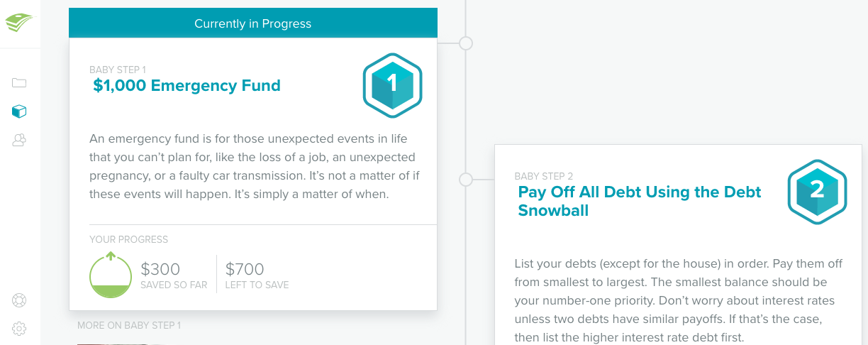This screenshot has height=345, width=868.
Task: Open the budget folder icon in sidebar
Action: (x=19, y=82)
